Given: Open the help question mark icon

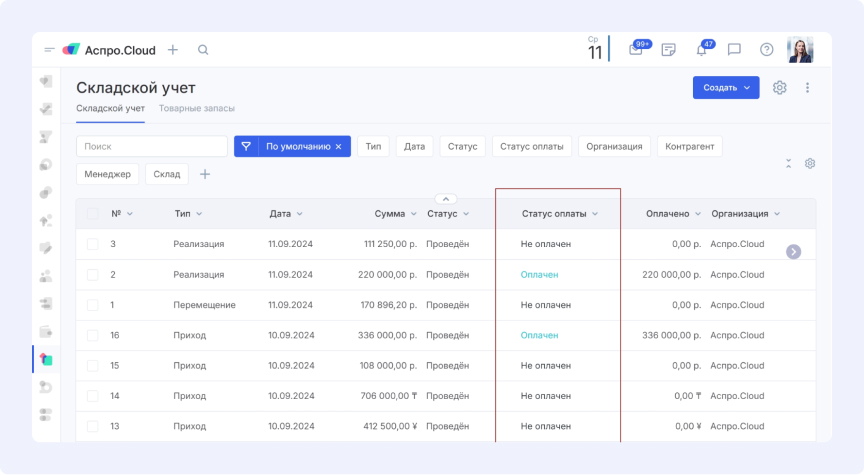Looking at the screenshot, I should pyautogui.click(x=767, y=50).
